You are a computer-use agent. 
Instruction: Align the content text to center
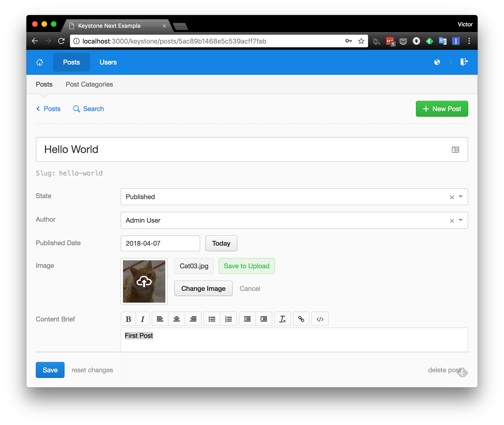176,318
